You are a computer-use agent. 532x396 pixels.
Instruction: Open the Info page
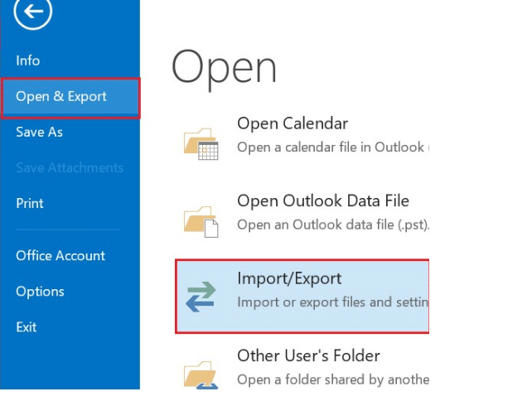(28, 60)
